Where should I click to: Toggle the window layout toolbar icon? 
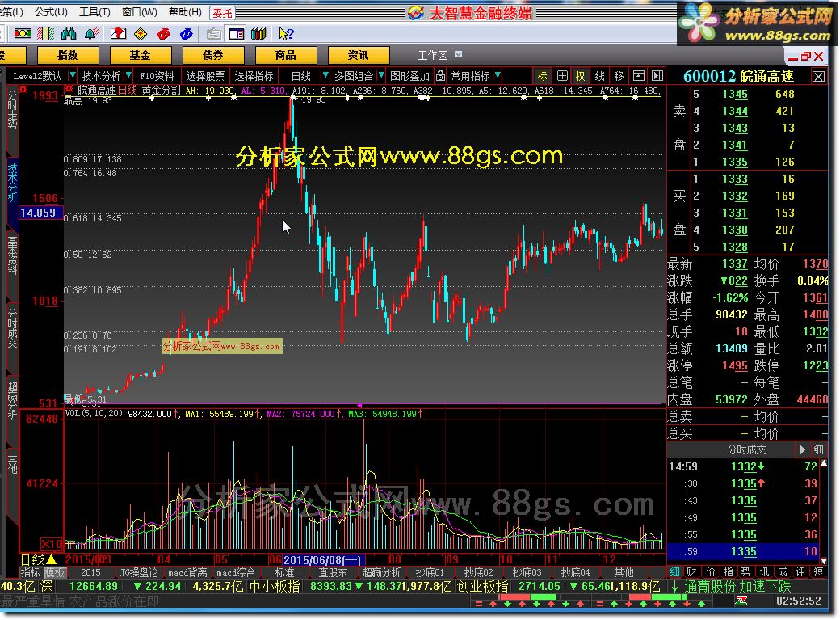(236, 34)
